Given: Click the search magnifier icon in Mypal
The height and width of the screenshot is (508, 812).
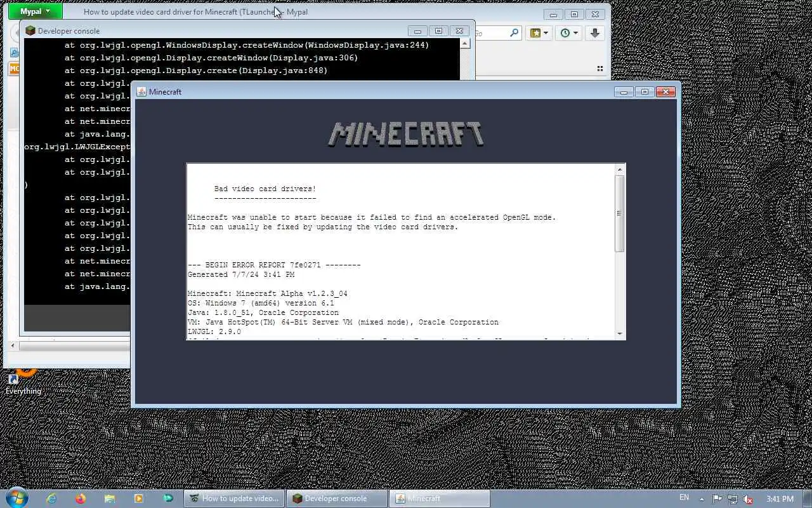Looking at the screenshot, I should pos(514,33).
